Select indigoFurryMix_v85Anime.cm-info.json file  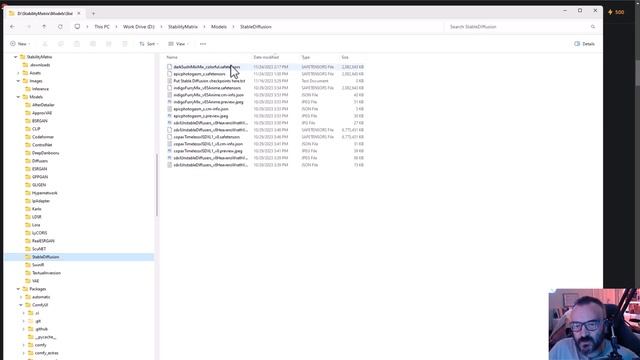tap(208, 95)
